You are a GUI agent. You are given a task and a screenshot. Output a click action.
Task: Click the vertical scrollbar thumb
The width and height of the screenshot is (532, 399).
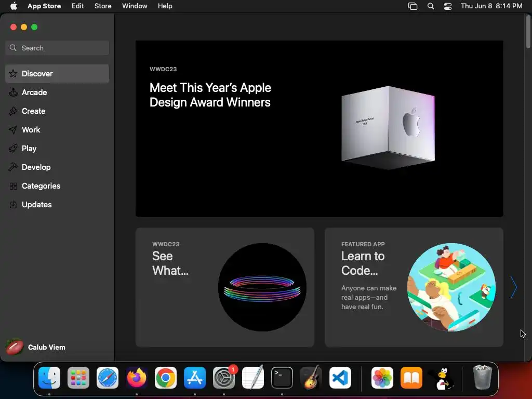[x=528, y=32]
